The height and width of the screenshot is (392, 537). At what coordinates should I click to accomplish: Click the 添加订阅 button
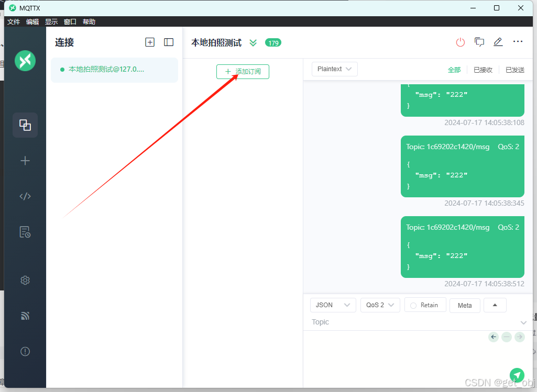243,72
